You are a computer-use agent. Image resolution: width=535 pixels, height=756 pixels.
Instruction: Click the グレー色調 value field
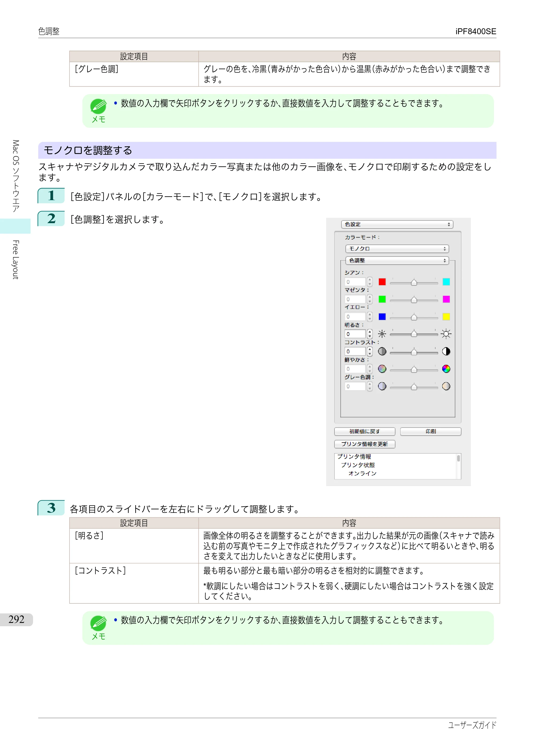pyautogui.click(x=355, y=387)
